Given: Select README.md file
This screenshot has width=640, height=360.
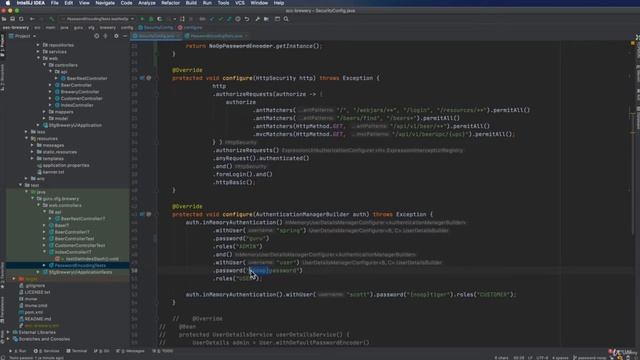Looking at the screenshot, I should coord(35,319).
